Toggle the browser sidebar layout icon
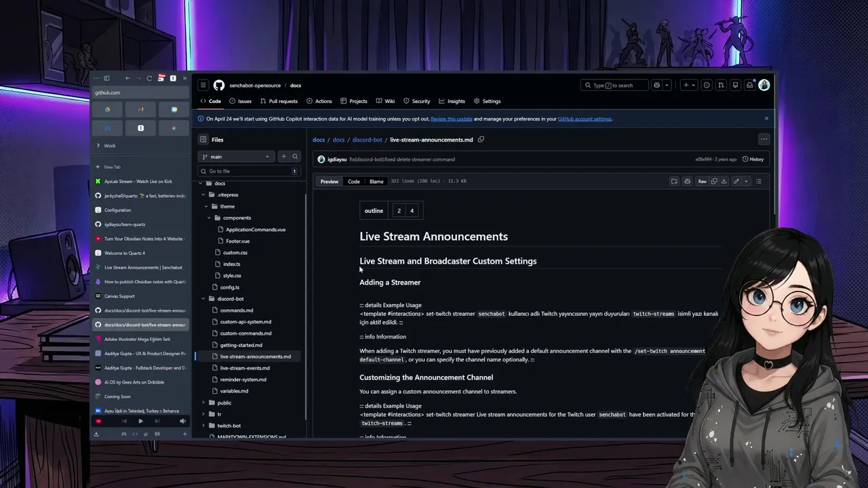The image size is (868, 488). (x=106, y=78)
